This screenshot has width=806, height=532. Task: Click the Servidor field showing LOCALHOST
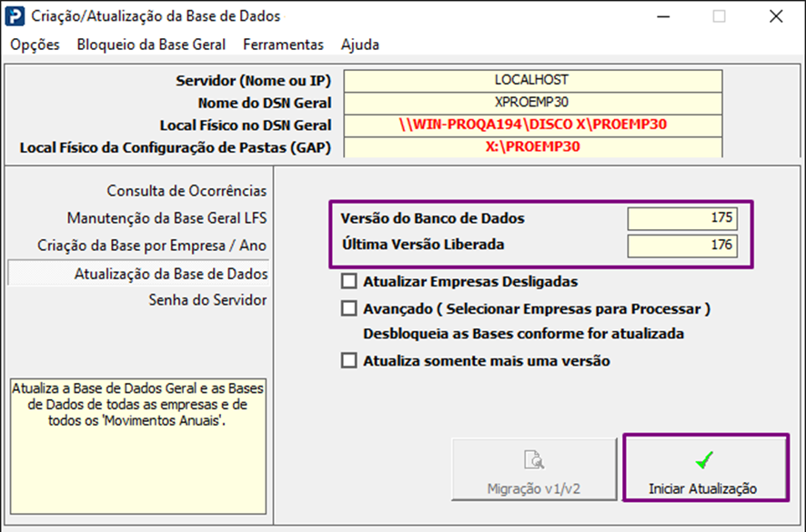[x=533, y=81]
